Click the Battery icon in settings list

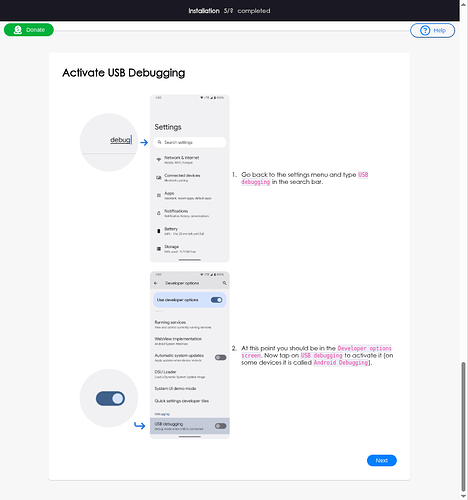coord(159,231)
